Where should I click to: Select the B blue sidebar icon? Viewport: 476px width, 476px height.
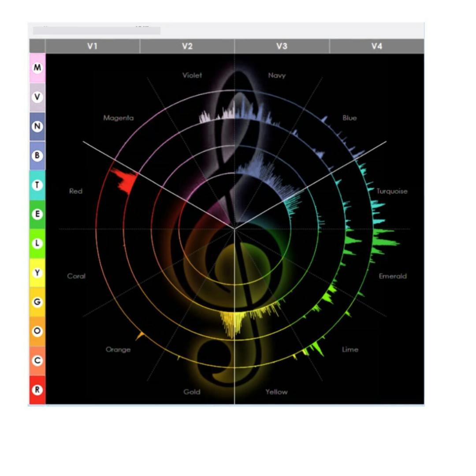(37, 156)
